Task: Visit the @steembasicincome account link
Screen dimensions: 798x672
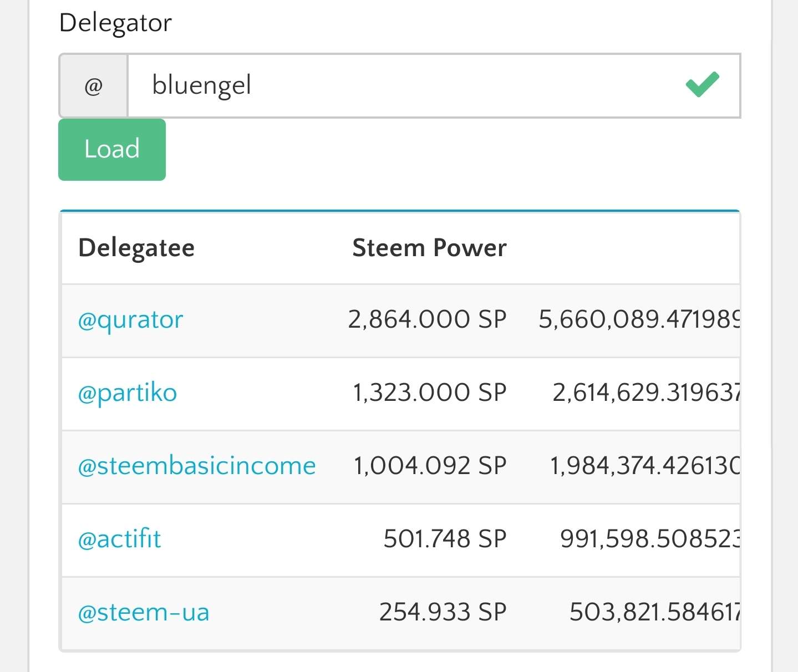Action: click(197, 466)
